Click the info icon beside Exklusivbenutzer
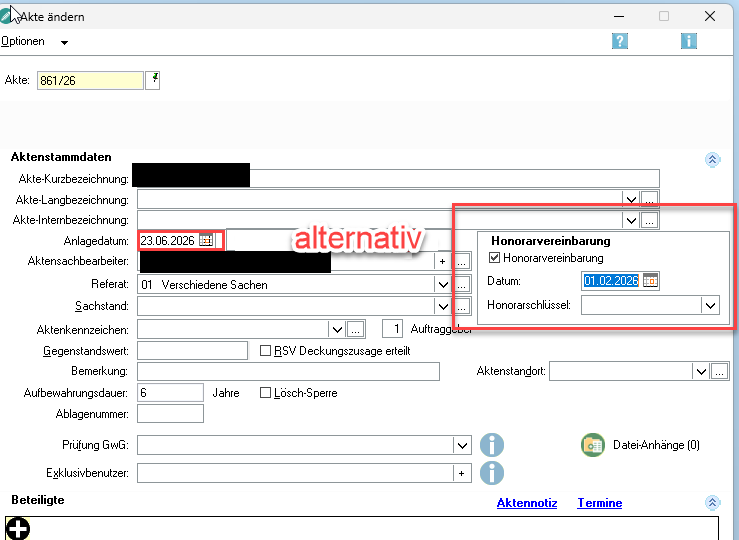Screen dimensions: 739x540 (492, 473)
